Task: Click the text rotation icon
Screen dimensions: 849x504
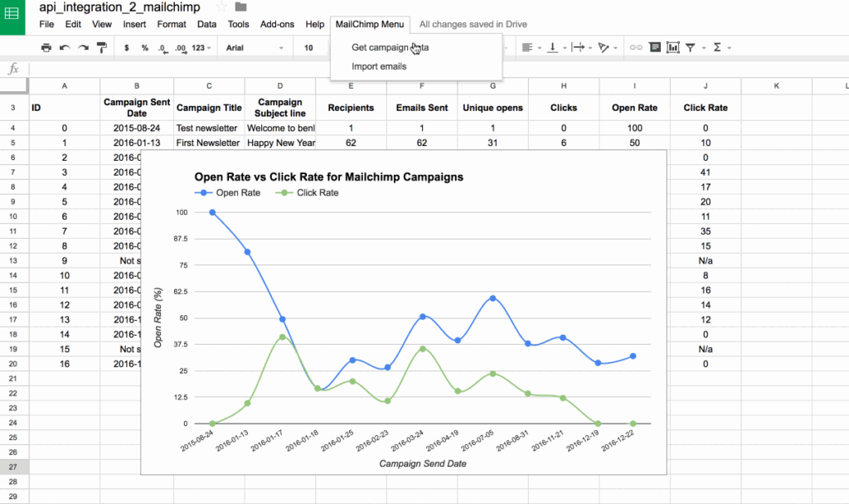Action: tap(604, 47)
